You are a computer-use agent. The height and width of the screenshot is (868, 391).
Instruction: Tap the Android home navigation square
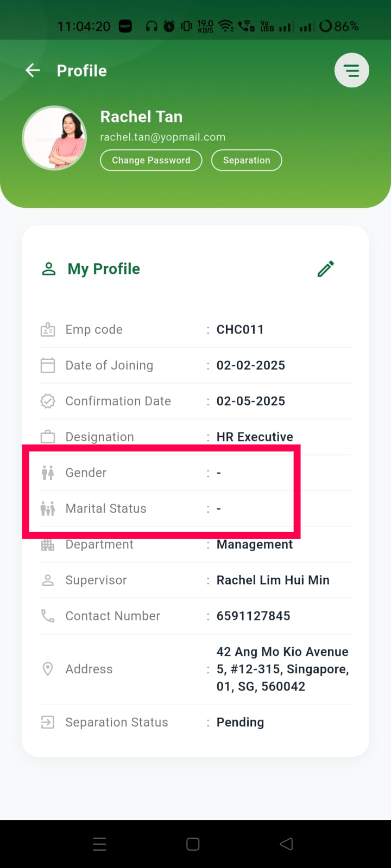click(193, 844)
